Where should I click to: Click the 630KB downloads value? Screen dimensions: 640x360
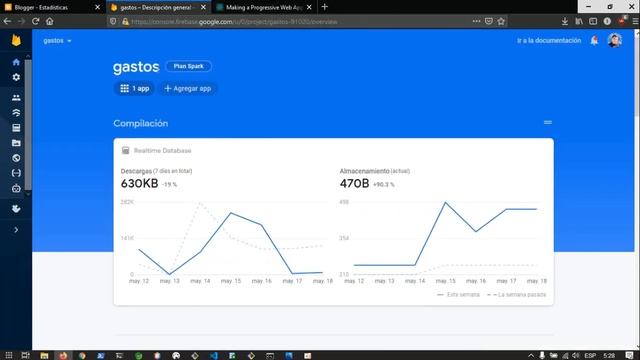click(139, 184)
